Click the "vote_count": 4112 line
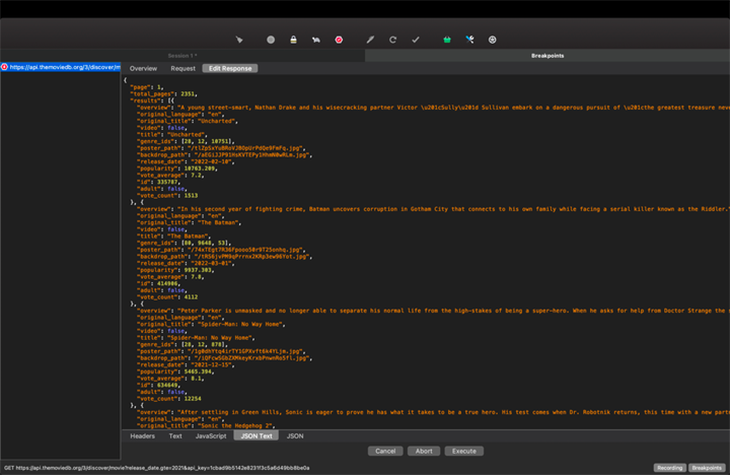This screenshot has height=475, width=730. 167,297
